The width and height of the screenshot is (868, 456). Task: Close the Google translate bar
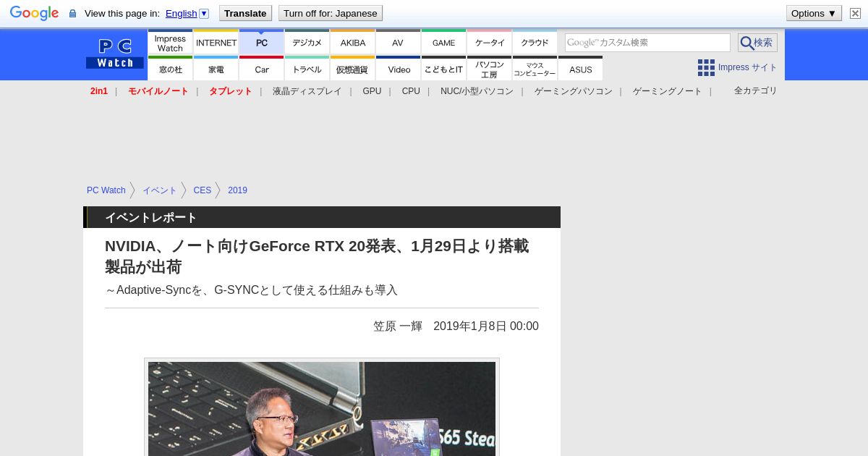point(855,13)
